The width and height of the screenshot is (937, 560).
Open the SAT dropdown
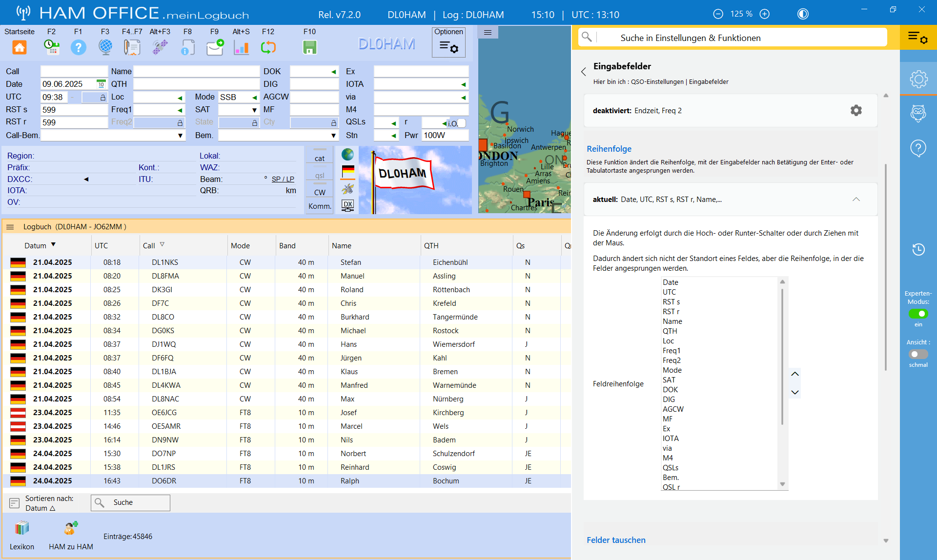click(x=254, y=110)
